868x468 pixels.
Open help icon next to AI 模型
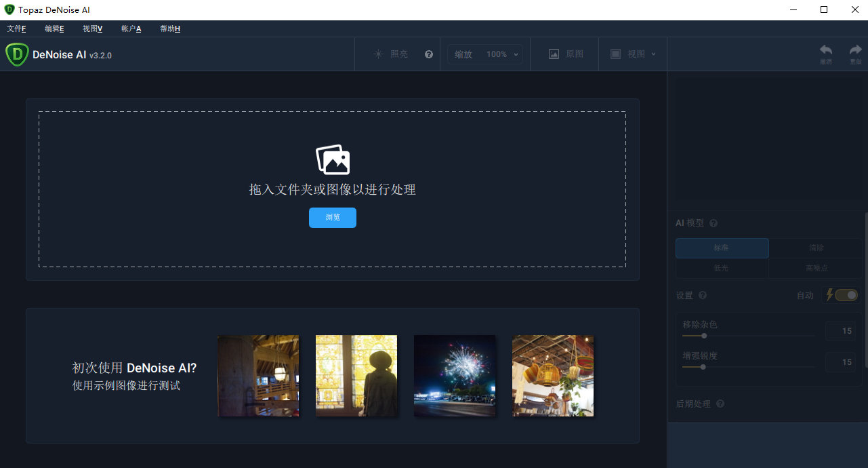pyautogui.click(x=714, y=223)
